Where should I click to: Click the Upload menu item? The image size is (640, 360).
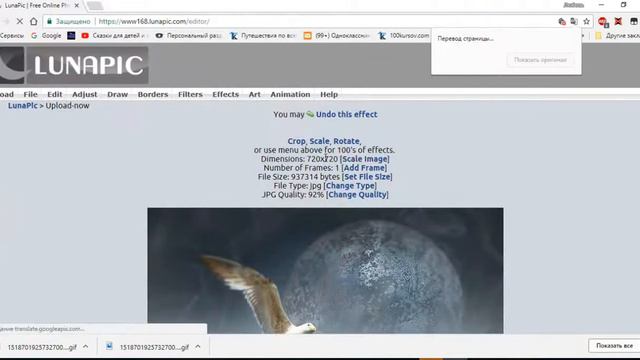(x=7, y=94)
